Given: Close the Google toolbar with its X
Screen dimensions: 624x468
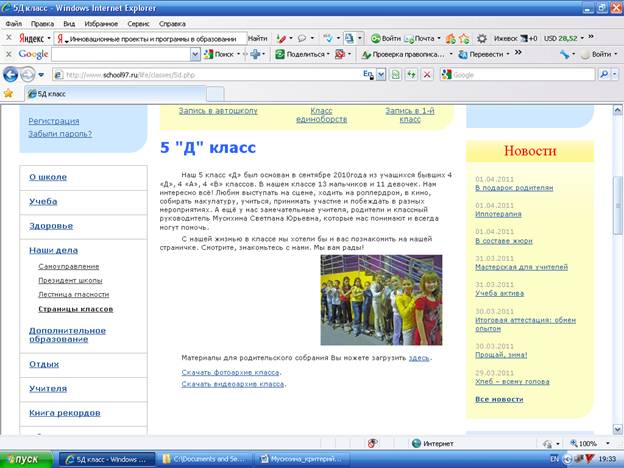Looking at the screenshot, I should click(8, 54).
